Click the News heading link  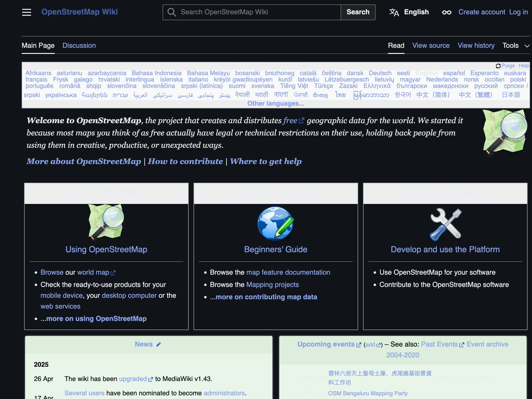point(144,344)
